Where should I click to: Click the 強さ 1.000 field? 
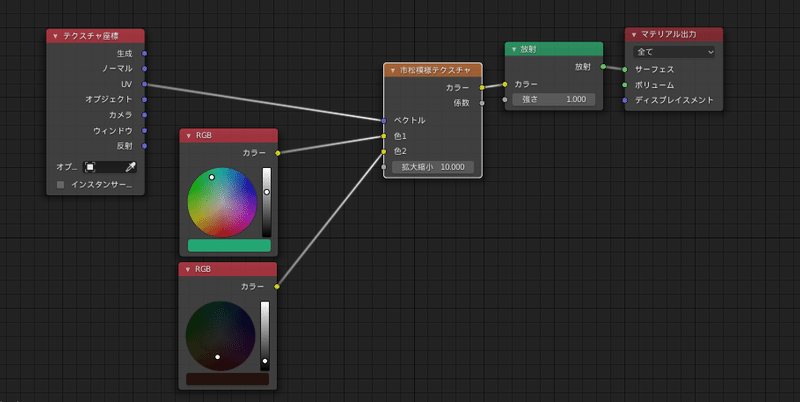pyautogui.click(x=554, y=99)
